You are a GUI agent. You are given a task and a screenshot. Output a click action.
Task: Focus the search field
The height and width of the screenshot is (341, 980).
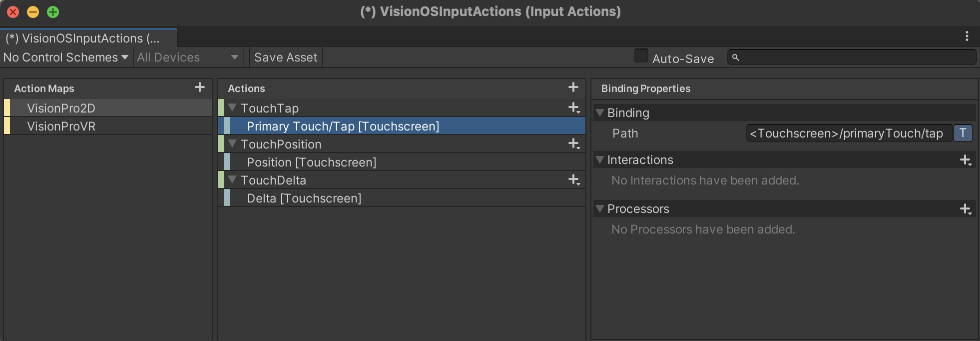pyautogui.click(x=852, y=57)
